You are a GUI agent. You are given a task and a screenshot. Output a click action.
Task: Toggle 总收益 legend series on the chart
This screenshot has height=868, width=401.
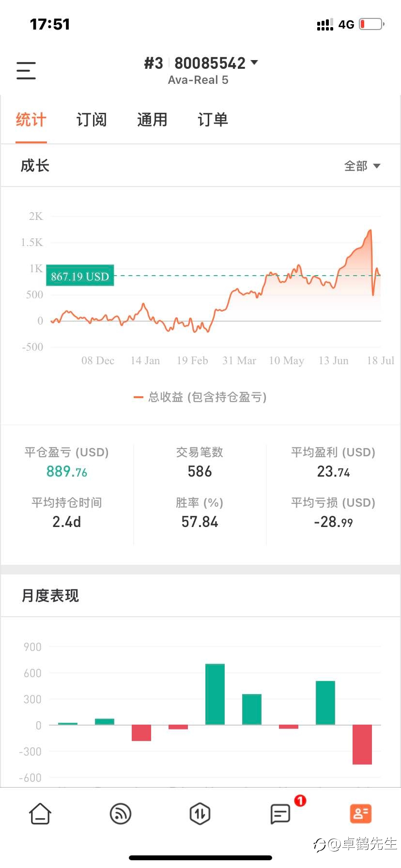[200, 397]
